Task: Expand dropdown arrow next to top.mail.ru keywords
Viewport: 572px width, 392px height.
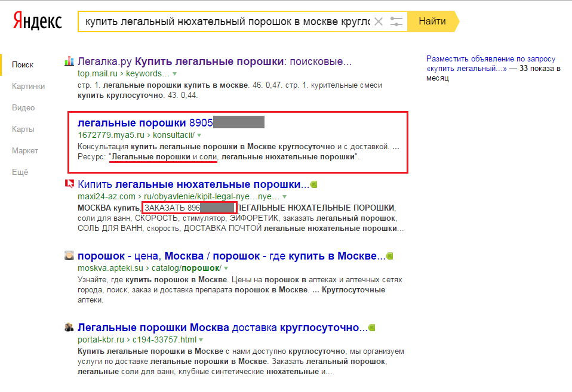Action: click(x=175, y=74)
